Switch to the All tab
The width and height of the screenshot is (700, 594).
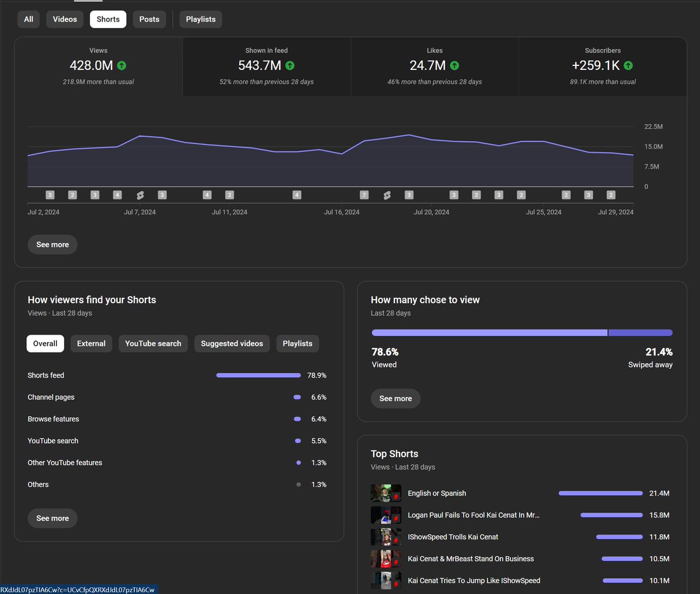[x=29, y=19]
